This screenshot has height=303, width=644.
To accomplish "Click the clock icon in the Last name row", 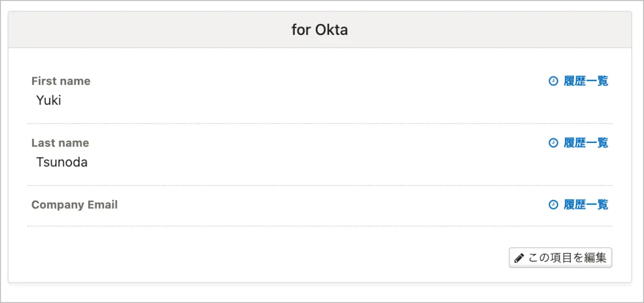I will click(553, 143).
